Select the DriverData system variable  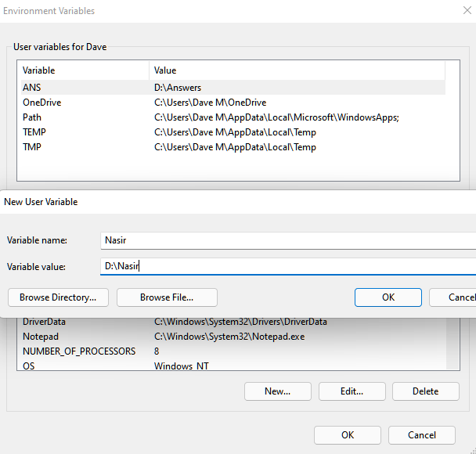(x=234, y=322)
